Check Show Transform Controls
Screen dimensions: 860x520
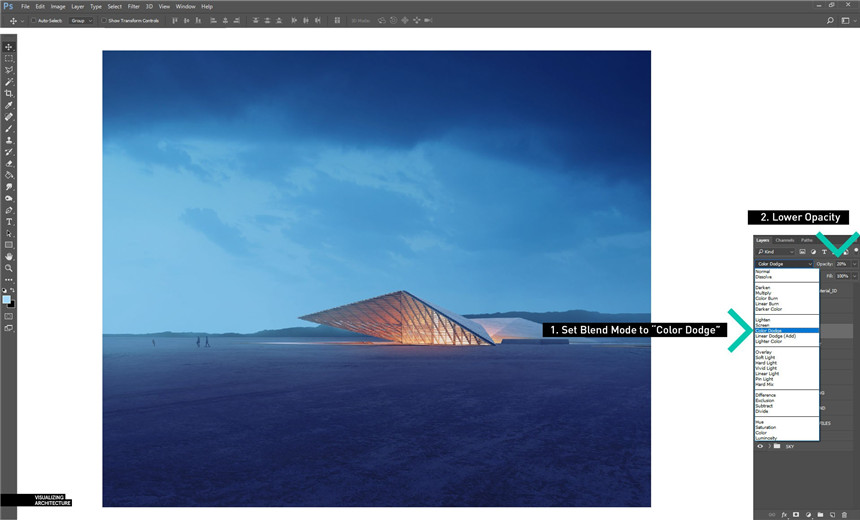[x=103, y=20]
